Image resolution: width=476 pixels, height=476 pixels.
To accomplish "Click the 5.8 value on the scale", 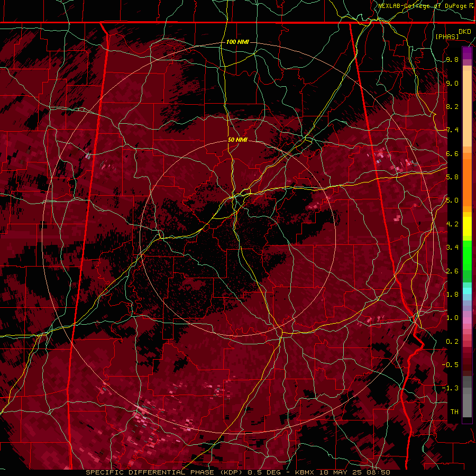I will [x=452, y=177].
